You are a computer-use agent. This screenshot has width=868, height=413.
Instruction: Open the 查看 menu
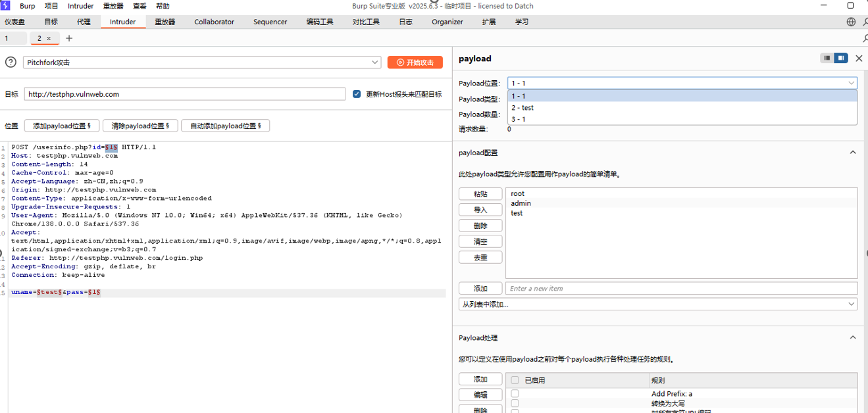(x=140, y=6)
